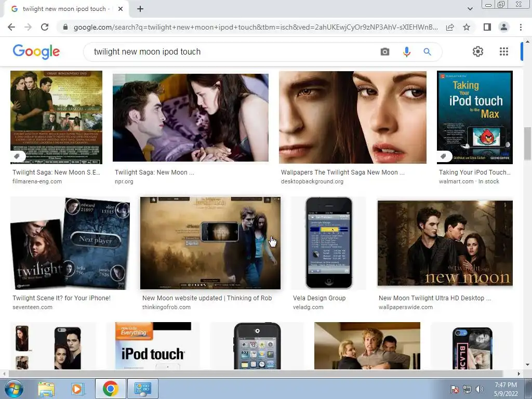Launch Windows Media Player from taskbar

tap(78, 389)
